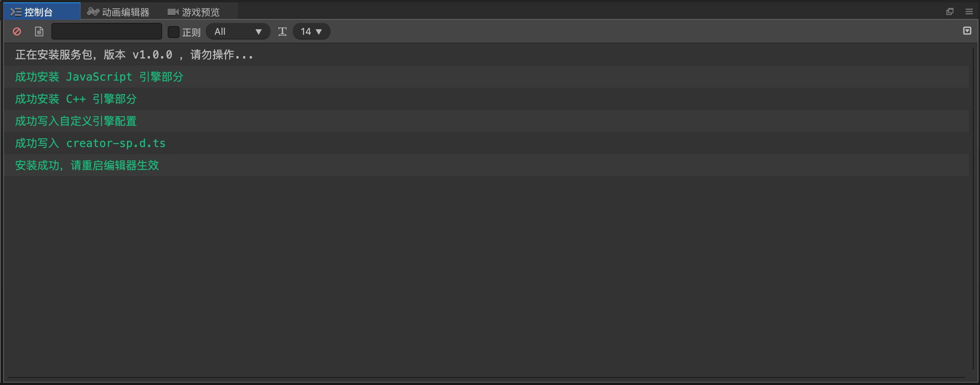980x385 pixels.
Task: Pop out panel window icon
Action: click(950, 11)
